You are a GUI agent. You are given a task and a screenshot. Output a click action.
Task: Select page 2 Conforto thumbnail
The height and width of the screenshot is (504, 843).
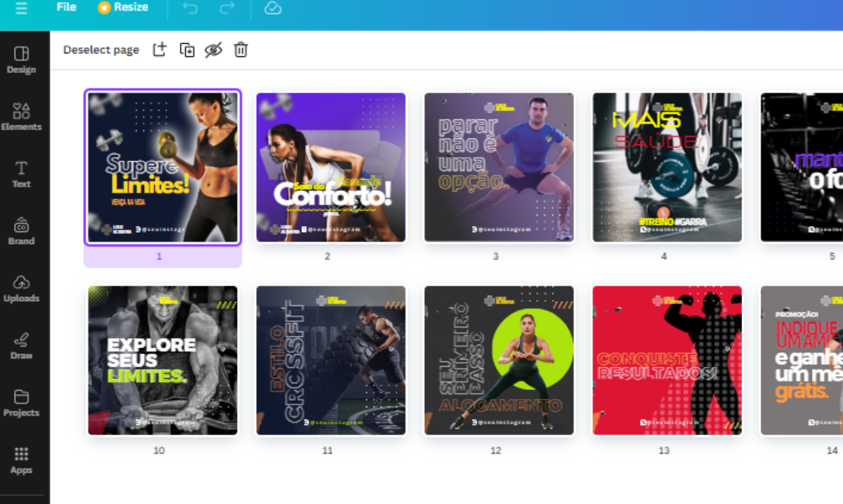(331, 167)
